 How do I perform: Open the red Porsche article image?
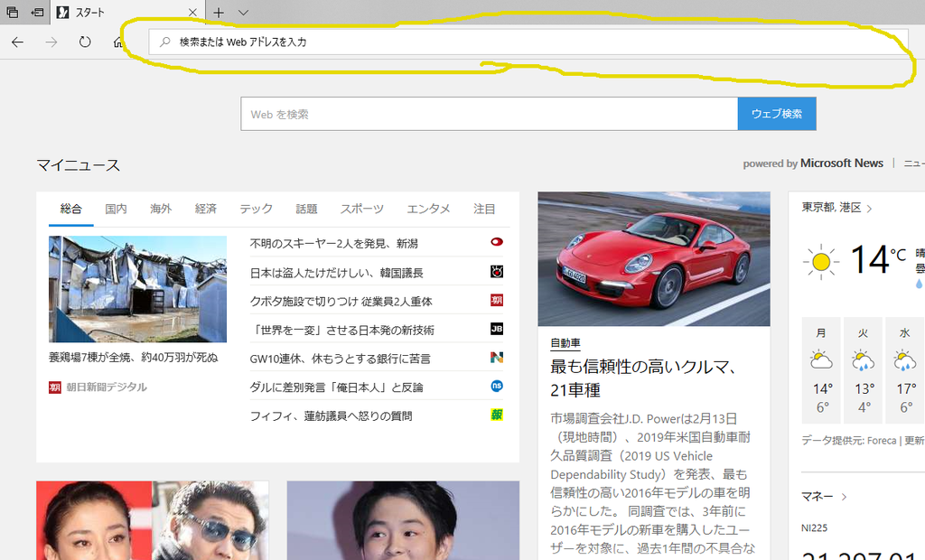point(654,258)
